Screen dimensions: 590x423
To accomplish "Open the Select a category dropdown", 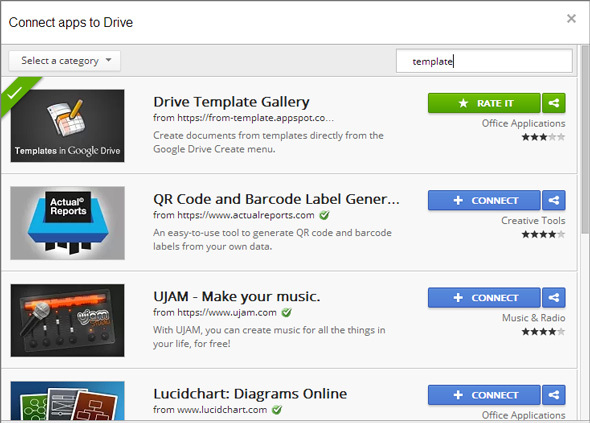I will tap(65, 61).
